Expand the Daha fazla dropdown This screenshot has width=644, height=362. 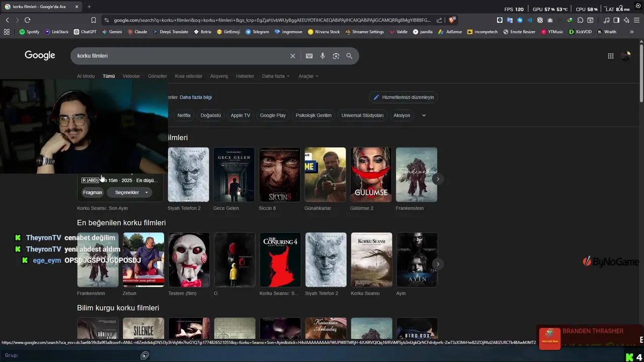pyautogui.click(x=276, y=76)
